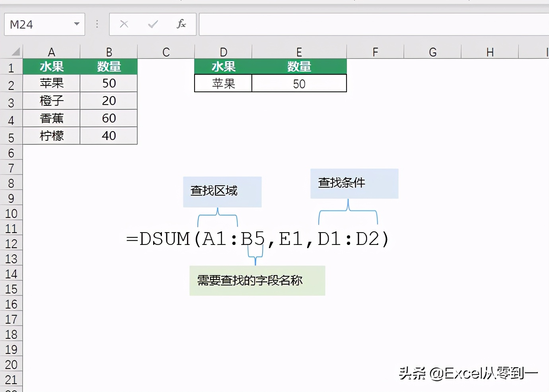Viewport: 549px width, 392px height.
Task: Click the 需要查找的字段名称 label box
Action: coord(257,280)
